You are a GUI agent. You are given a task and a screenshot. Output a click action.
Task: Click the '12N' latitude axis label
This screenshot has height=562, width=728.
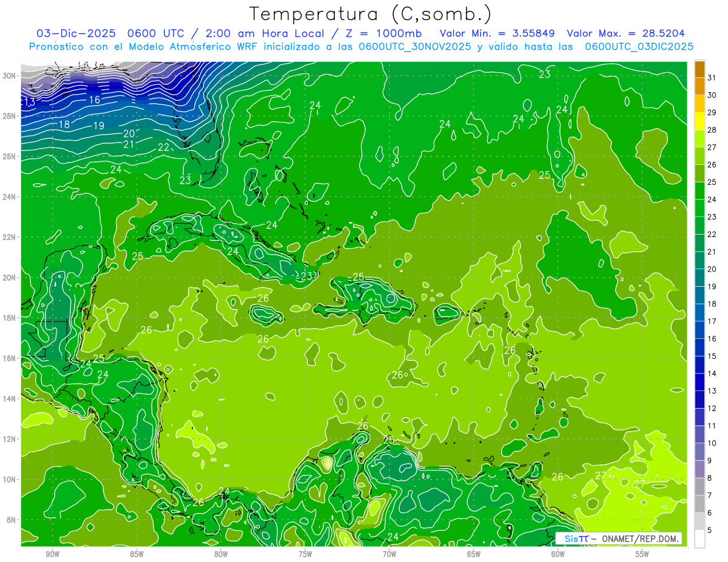coord(10,439)
